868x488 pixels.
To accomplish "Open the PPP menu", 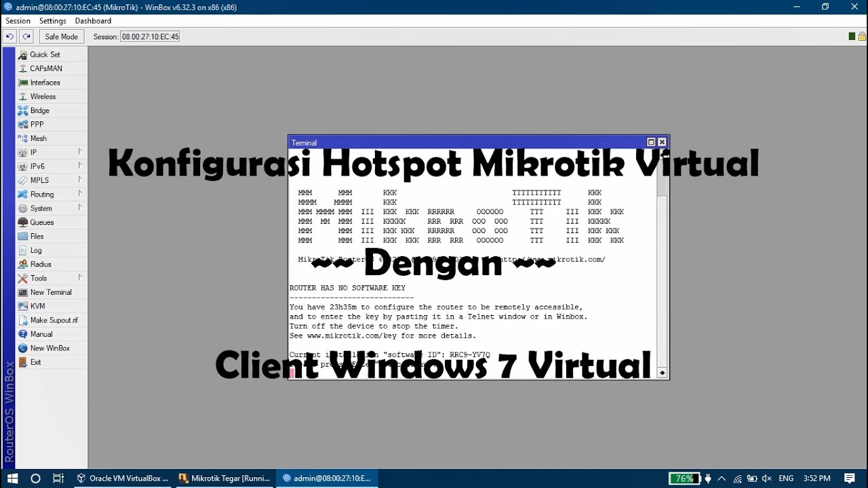I will (x=52, y=125).
